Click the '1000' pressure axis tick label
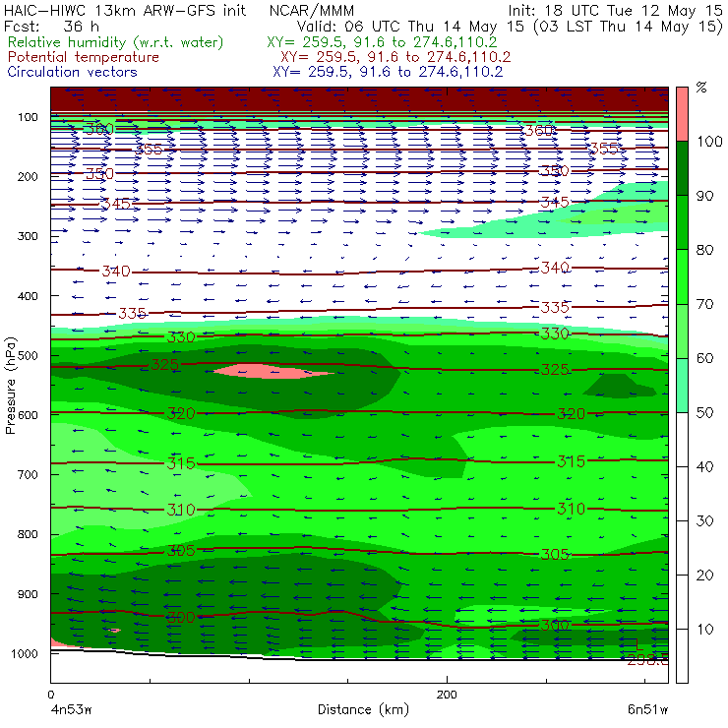Image resolution: width=728 pixels, height=728 pixels. coord(25,653)
